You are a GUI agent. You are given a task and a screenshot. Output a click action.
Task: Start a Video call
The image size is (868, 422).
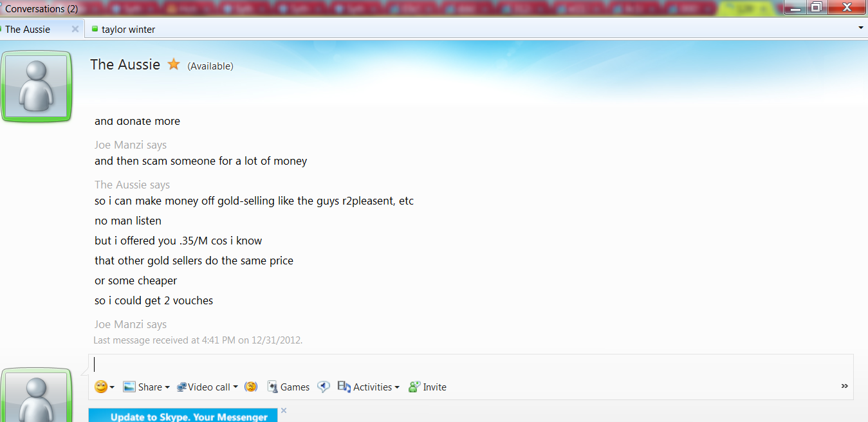click(x=203, y=387)
